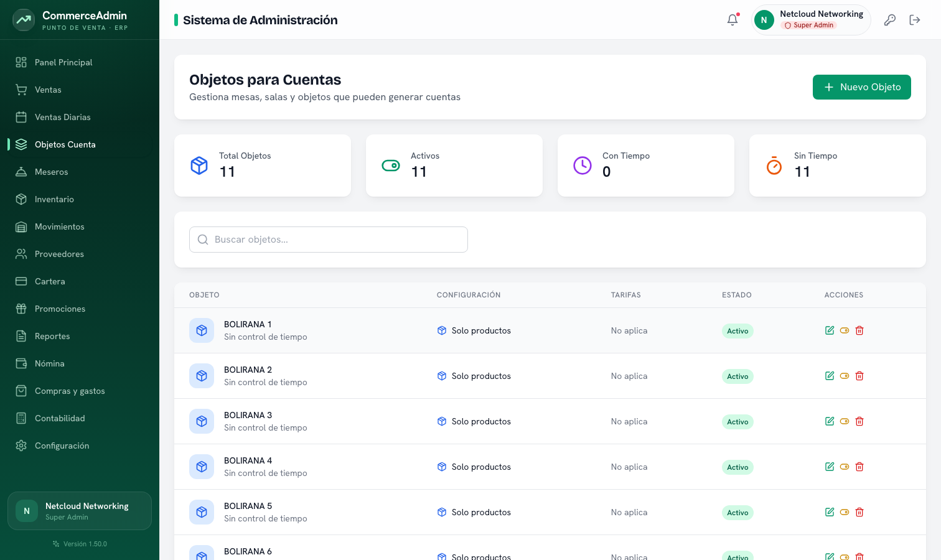Delete BOLIRANA 2 with trash icon
941x560 pixels.
pyautogui.click(x=859, y=376)
